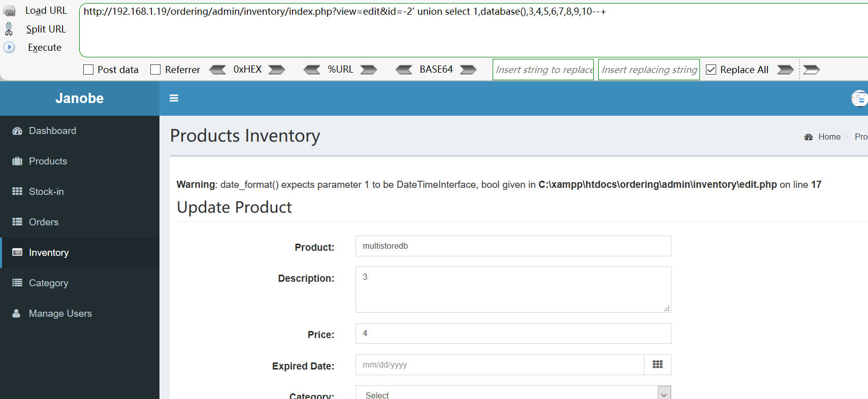868x399 pixels.
Task: Click the Price input field
Action: [513, 334]
